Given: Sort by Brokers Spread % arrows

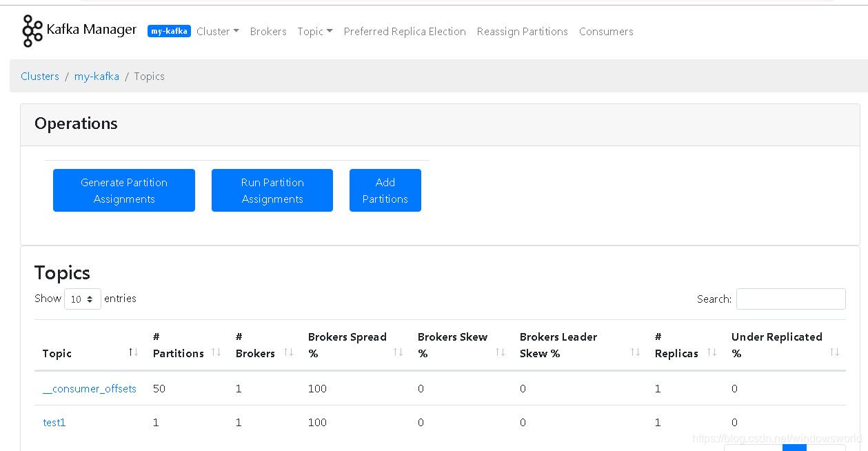Looking at the screenshot, I should [x=398, y=352].
